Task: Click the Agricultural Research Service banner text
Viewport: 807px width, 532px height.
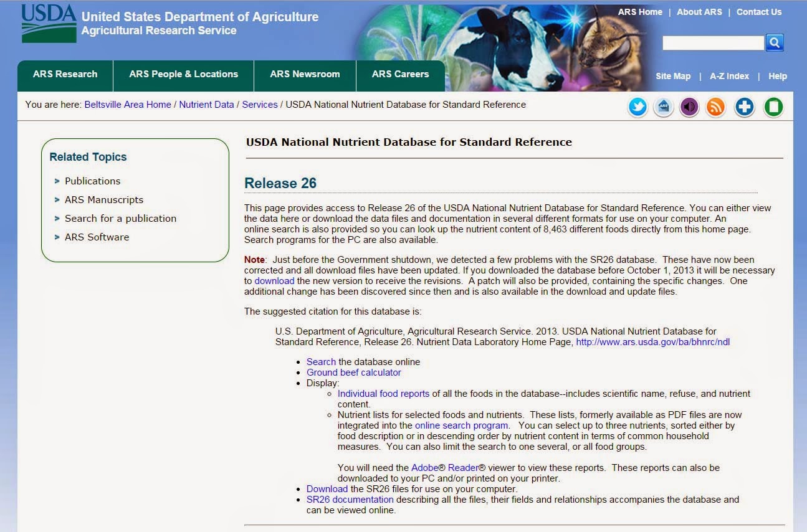Action: coord(159,31)
